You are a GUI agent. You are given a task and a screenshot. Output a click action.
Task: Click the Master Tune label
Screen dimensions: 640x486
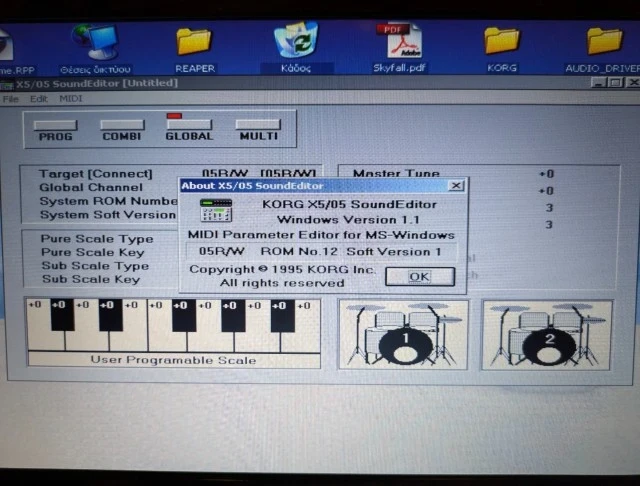396,173
